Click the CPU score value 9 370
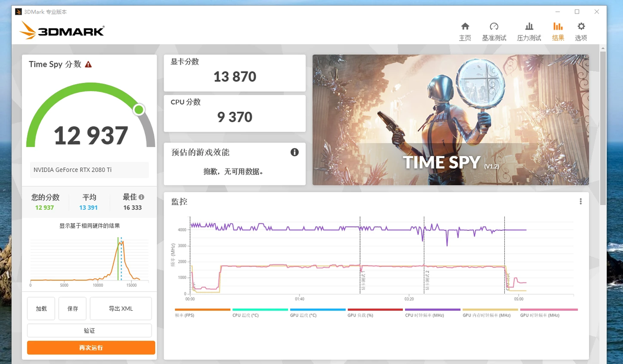The width and height of the screenshot is (623, 364). 235,117
